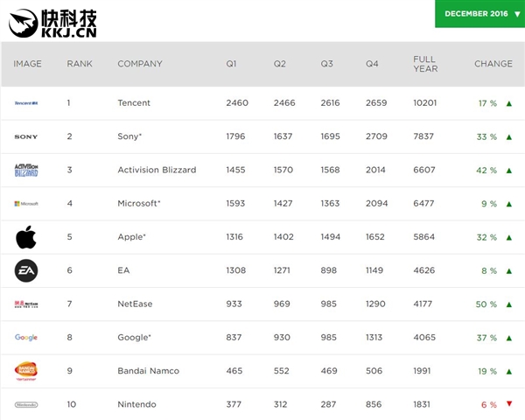Select the Sony* company name

coord(129,136)
